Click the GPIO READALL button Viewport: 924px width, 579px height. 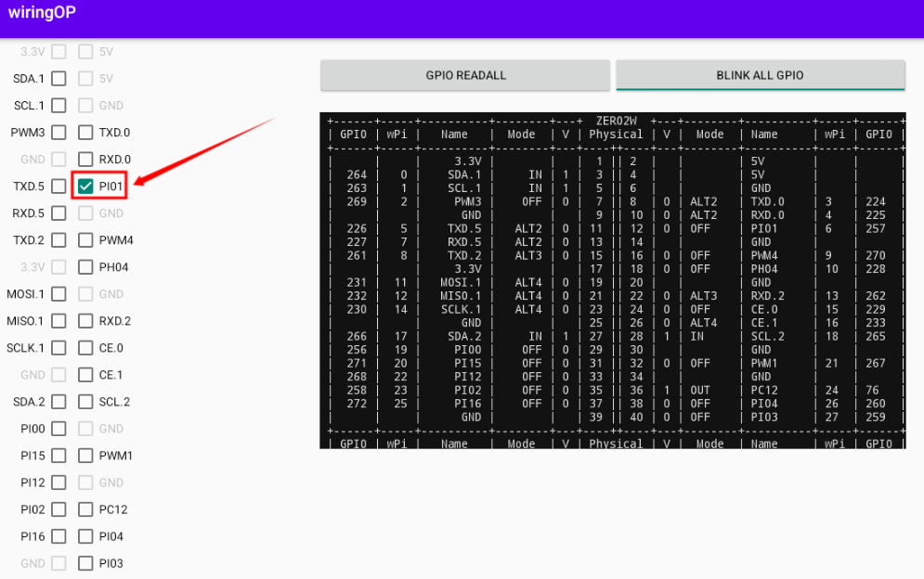(465, 75)
